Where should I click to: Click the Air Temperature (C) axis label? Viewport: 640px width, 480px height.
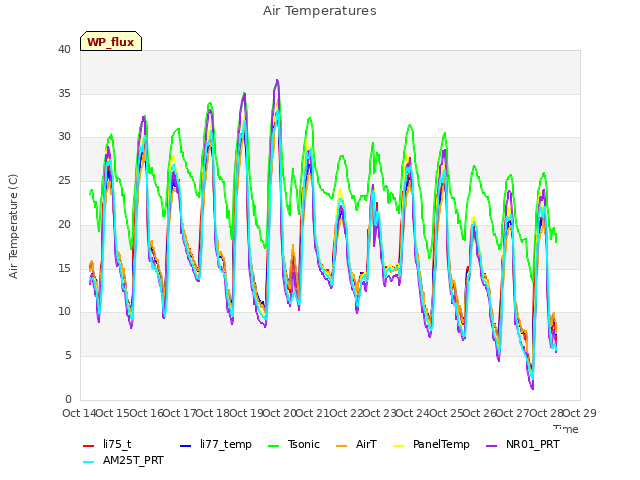point(13,227)
